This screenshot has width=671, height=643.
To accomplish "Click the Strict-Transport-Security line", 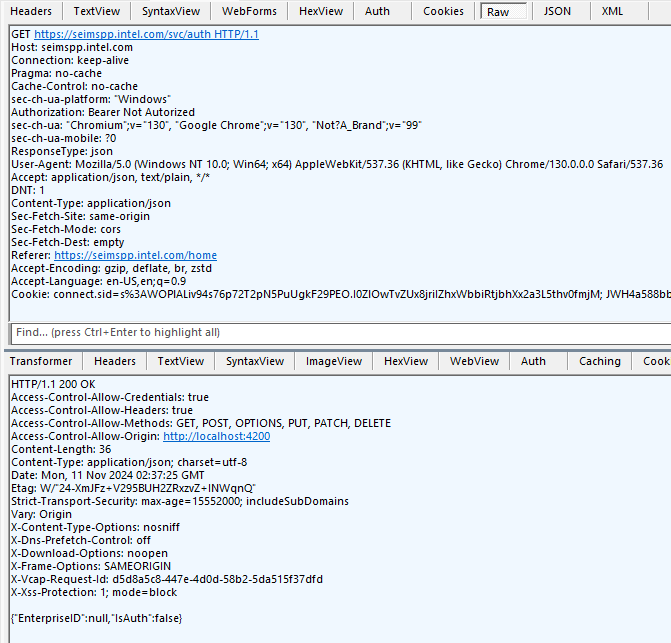I will (180, 501).
